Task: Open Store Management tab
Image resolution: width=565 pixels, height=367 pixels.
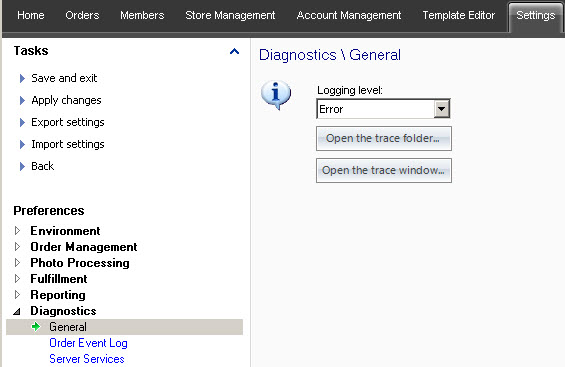Action: pos(230,15)
